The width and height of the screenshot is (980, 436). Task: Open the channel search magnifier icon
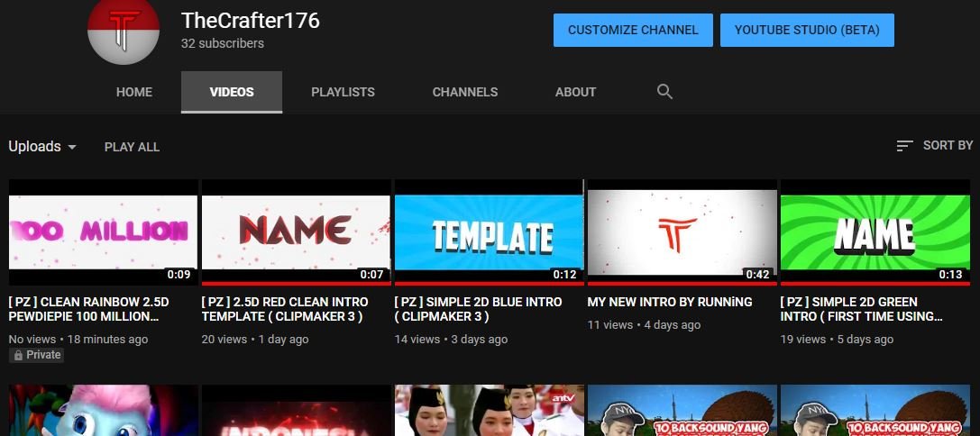[664, 92]
